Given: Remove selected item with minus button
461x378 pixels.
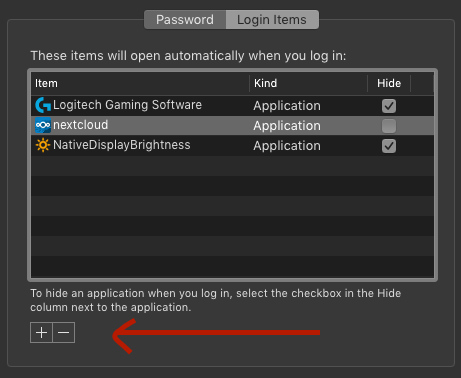Looking at the screenshot, I should 64,333.
